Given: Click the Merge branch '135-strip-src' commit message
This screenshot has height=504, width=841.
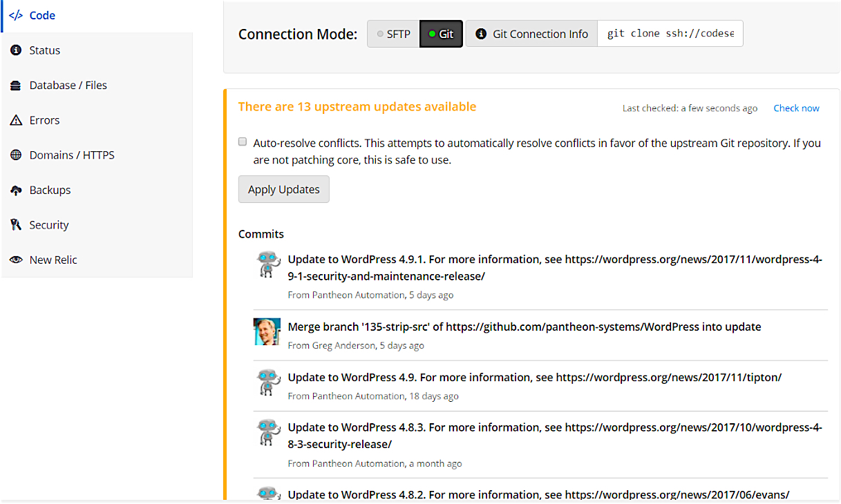Looking at the screenshot, I should click(x=525, y=327).
